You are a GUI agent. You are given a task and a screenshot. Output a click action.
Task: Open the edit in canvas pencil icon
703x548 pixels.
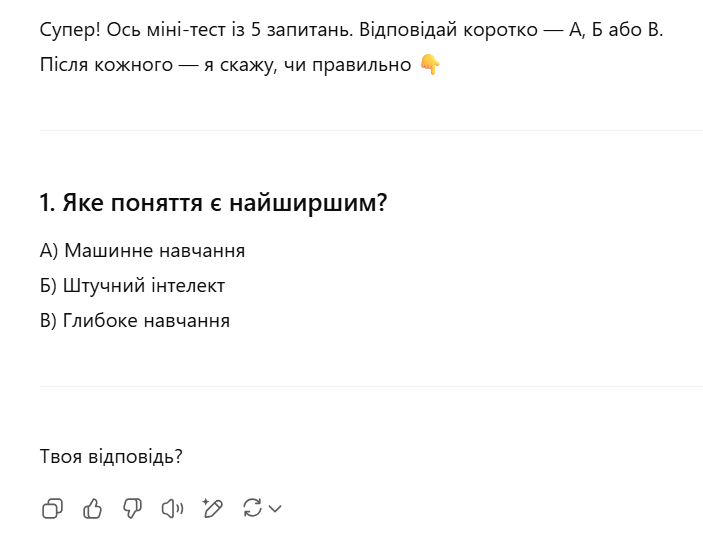click(212, 509)
